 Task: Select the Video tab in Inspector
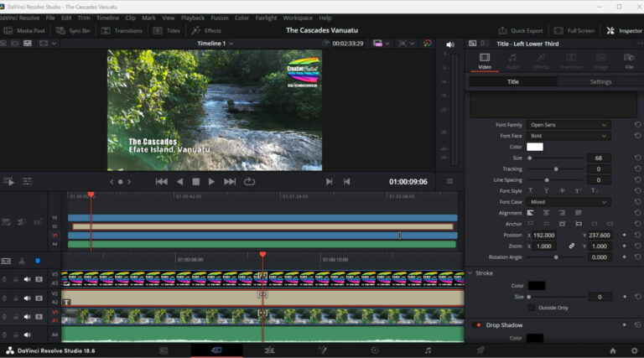pos(485,61)
